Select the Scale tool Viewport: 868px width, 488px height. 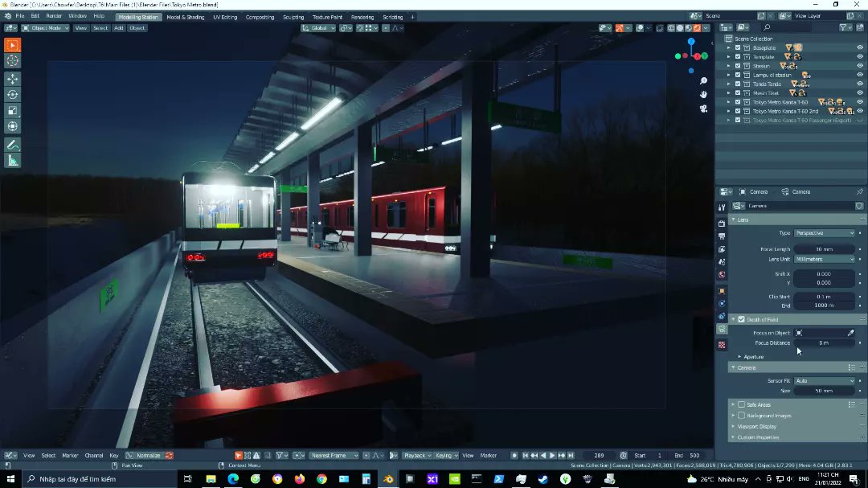pos(12,111)
